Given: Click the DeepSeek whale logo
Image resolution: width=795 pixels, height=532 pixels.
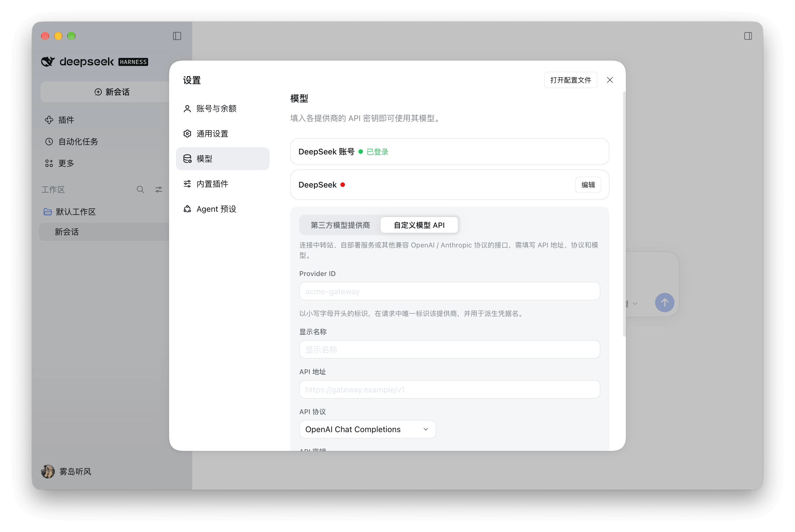Looking at the screenshot, I should click(x=48, y=61).
